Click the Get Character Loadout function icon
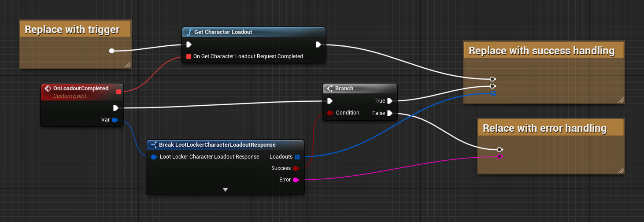The height and width of the screenshot is (222, 644). click(189, 32)
